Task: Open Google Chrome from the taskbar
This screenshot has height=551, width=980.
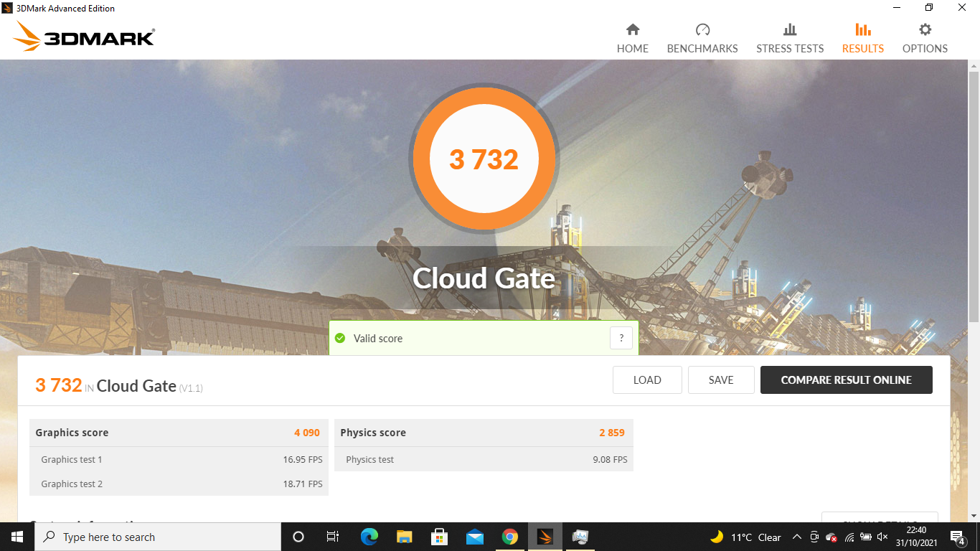Action: point(509,537)
